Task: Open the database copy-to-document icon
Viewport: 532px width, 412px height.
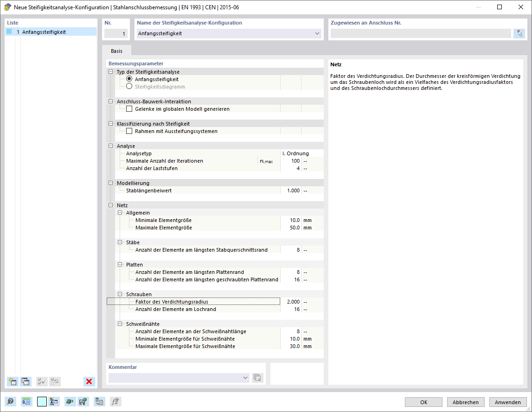Action: click(x=99, y=402)
